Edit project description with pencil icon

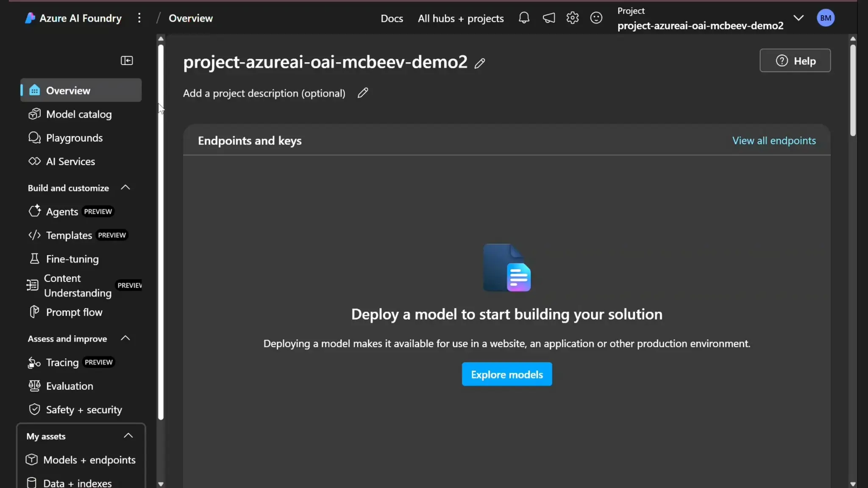[x=363, y=93]
